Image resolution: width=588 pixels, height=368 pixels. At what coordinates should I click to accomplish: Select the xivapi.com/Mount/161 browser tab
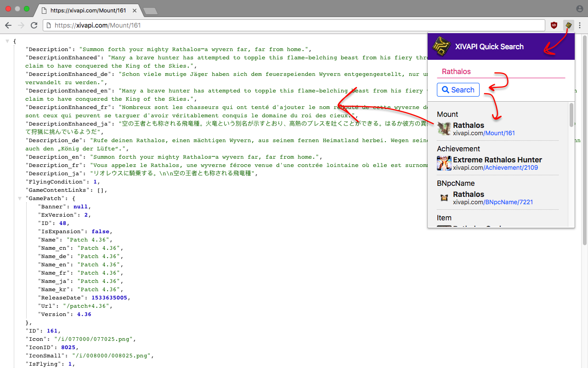pos(87,10)
